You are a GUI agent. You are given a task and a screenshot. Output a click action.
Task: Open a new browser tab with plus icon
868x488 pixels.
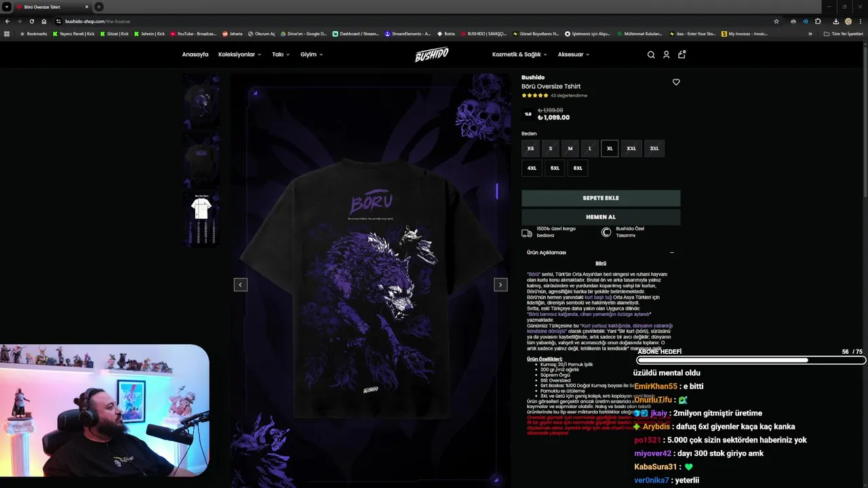99,7
